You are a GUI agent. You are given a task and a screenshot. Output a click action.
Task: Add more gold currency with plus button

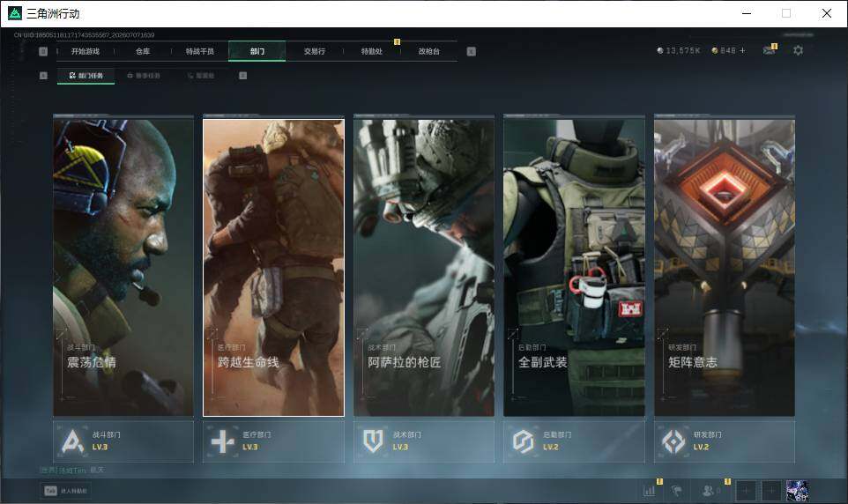pos(742,50)
